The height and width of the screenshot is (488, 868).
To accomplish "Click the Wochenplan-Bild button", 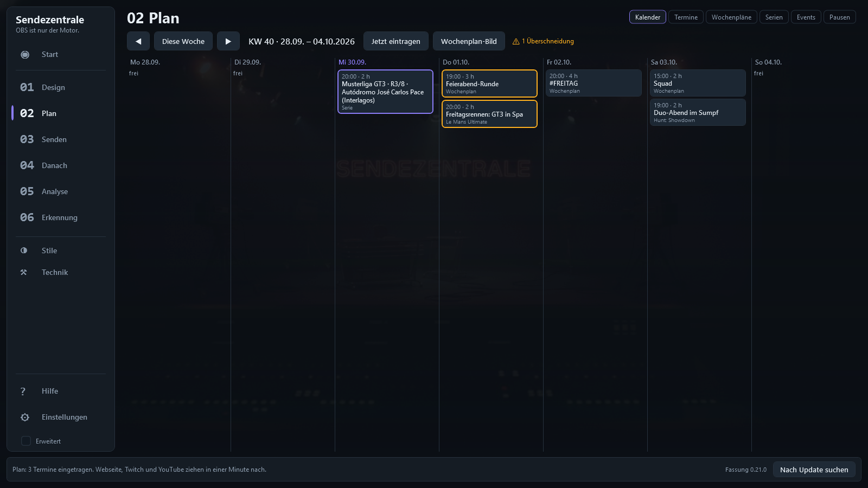I will (469, 41).
